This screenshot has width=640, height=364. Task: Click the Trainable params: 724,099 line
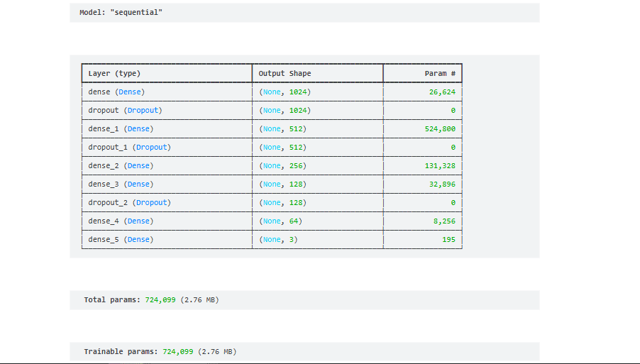[160, 351]
